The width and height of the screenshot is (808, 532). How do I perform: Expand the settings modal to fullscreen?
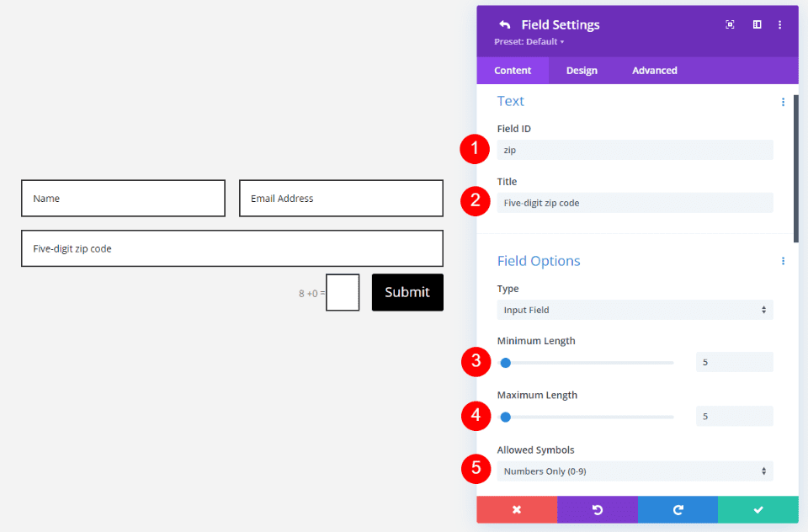pyautogui.click(x=730, y=24)
